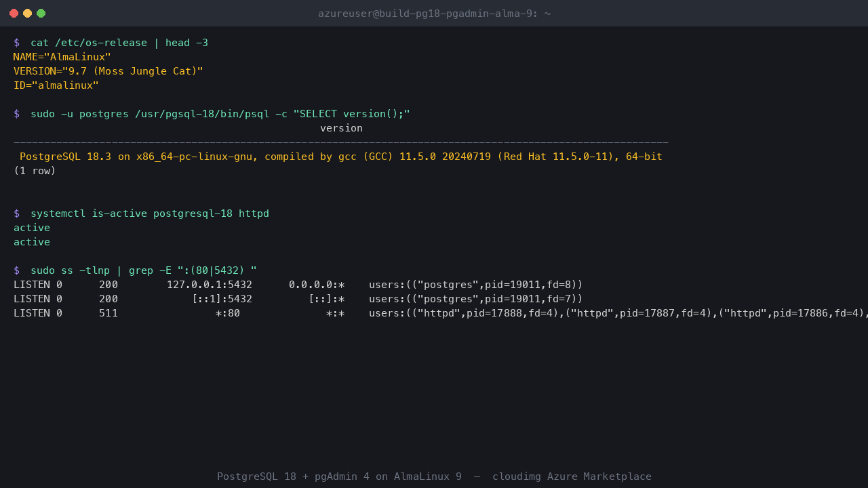Viewport: 868px width, 488px height.
Task: Click the PostgreSQL 18.3 version result row
Action: [x=341, y=157]
